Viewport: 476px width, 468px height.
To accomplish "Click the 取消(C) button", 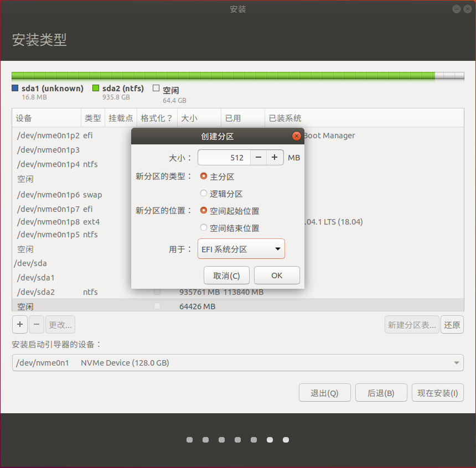I will (x=226, y=275).
